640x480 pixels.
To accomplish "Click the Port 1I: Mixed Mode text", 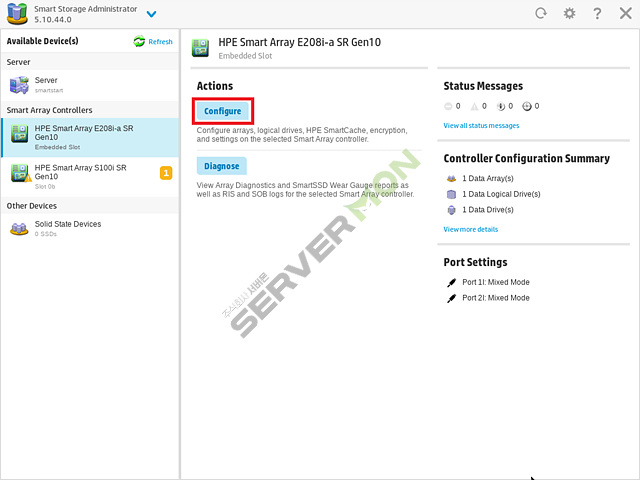I will (x=496, y=282).
